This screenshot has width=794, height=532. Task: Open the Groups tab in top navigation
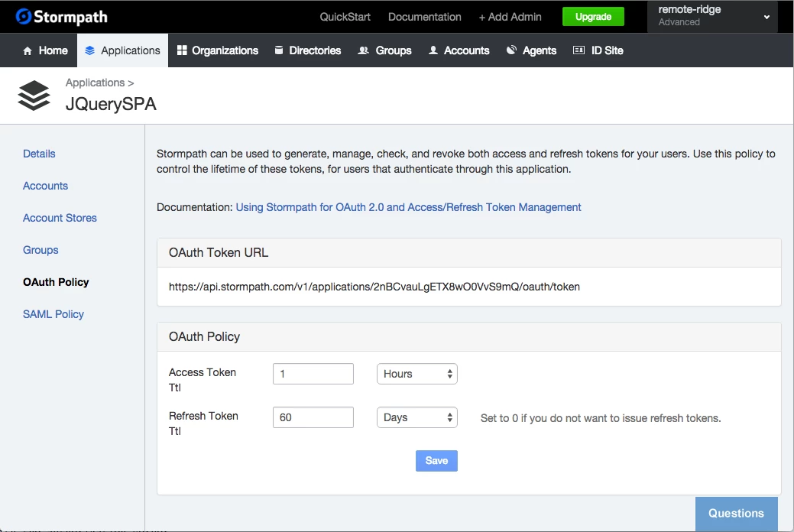pos(385,50)
